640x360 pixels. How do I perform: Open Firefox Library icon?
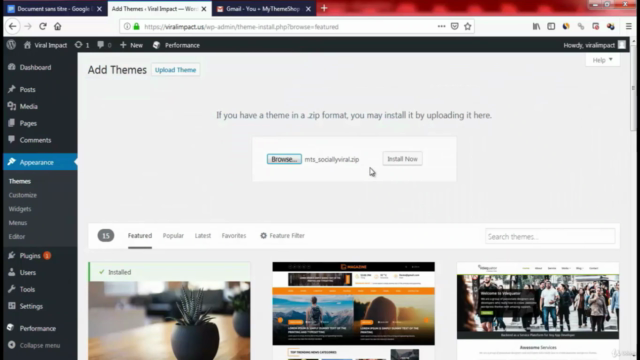coord(536,27)
